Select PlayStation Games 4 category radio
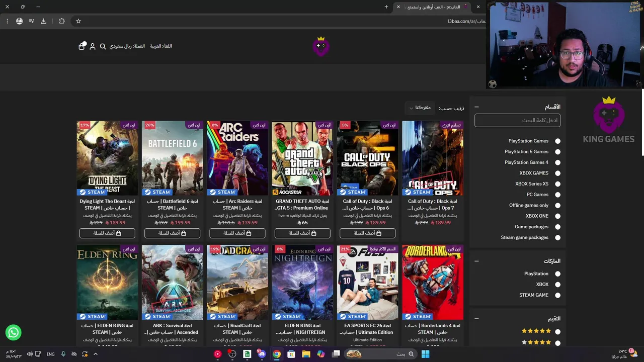The width and height of the screenshot is (644, 362). click(x=557, y=162)
